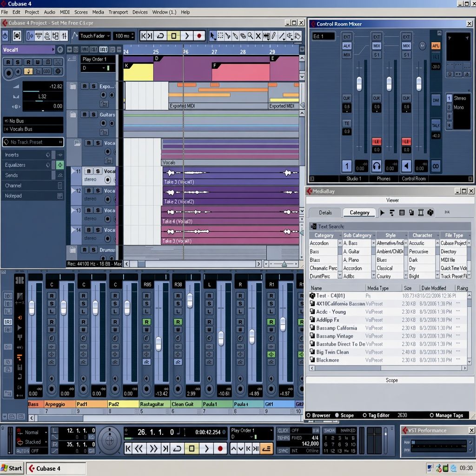Viewport: 476px width, 476px height.
Task: Open the Play Order 1 dropdown in the transport panel
Action: tap(251, 430)
